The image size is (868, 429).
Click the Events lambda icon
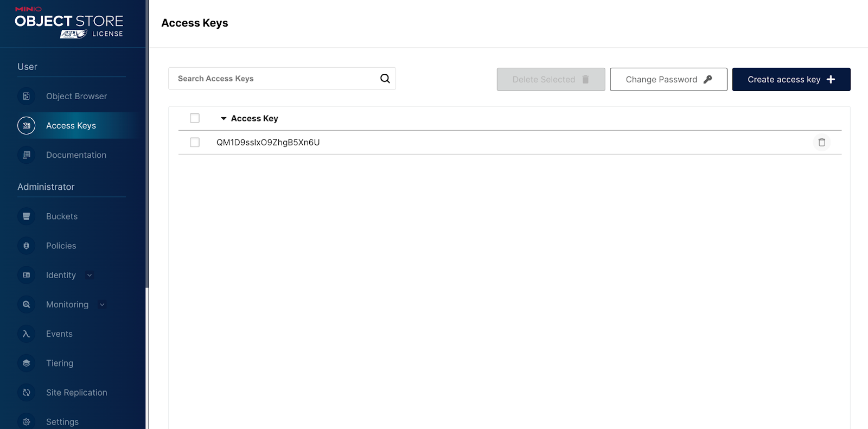point(26,334)
